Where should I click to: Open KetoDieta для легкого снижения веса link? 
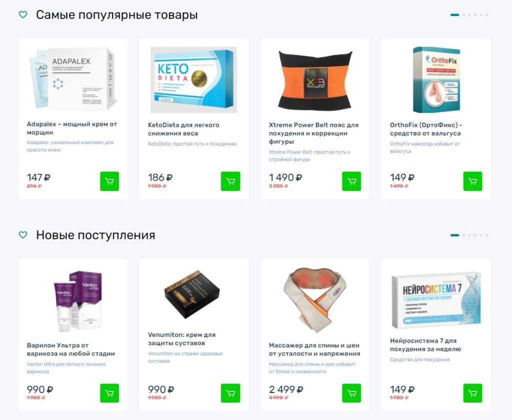(183, 129)
